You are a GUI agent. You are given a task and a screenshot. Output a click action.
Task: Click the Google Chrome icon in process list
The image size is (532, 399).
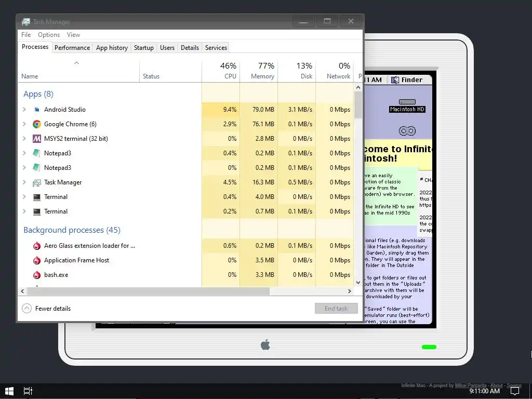[37, 124]
